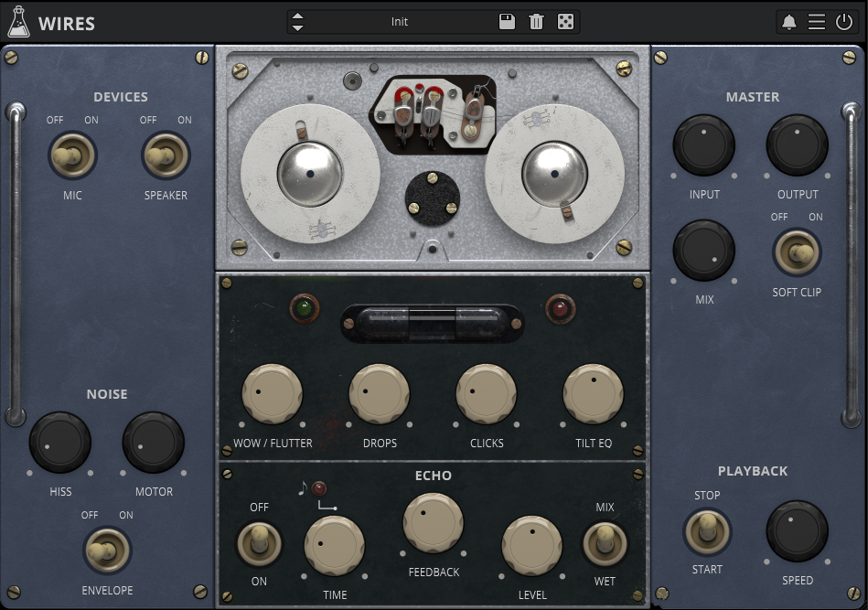This screenshot has height=610, width=868.
Task: Open the Init preset name dropdown
Action: [x=400, y=22]
